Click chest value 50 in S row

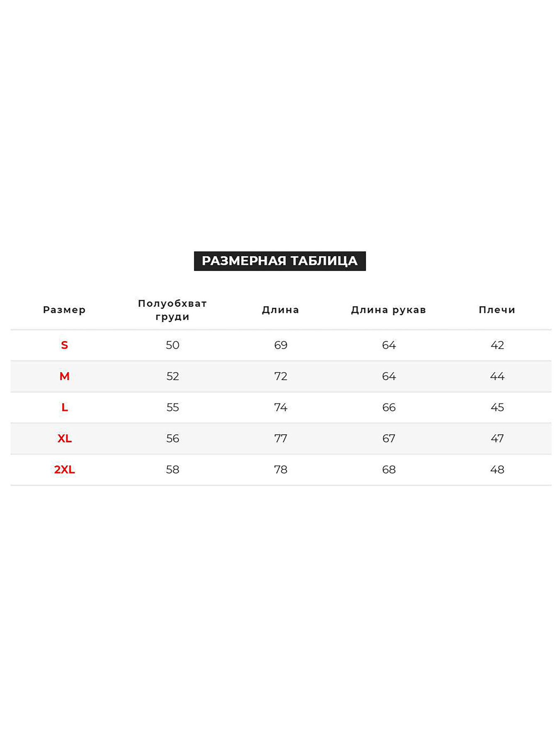pyautogui.click(x=173, y=345)
